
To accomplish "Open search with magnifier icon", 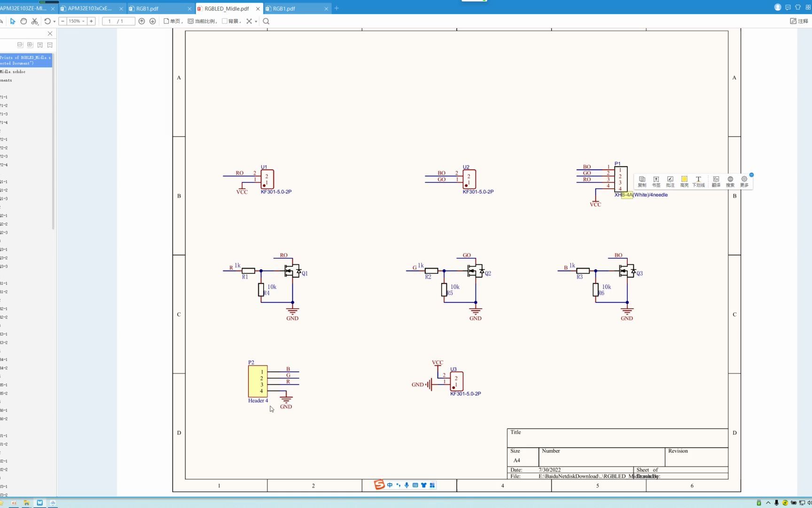I will 266,21.
